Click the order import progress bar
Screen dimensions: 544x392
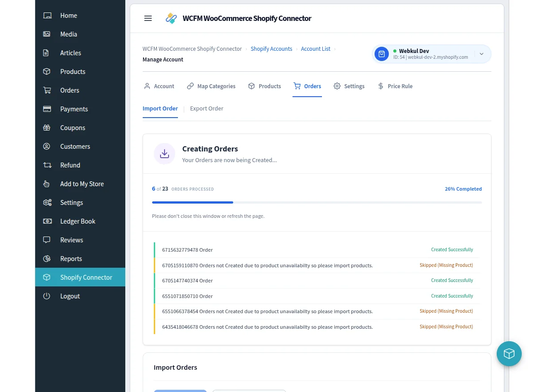click(317, 203)
